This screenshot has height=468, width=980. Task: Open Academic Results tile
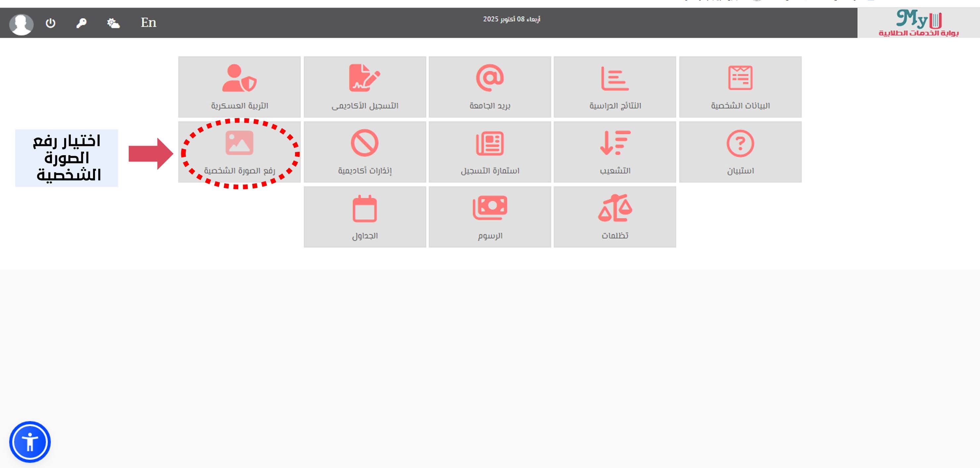pos(615,87)
